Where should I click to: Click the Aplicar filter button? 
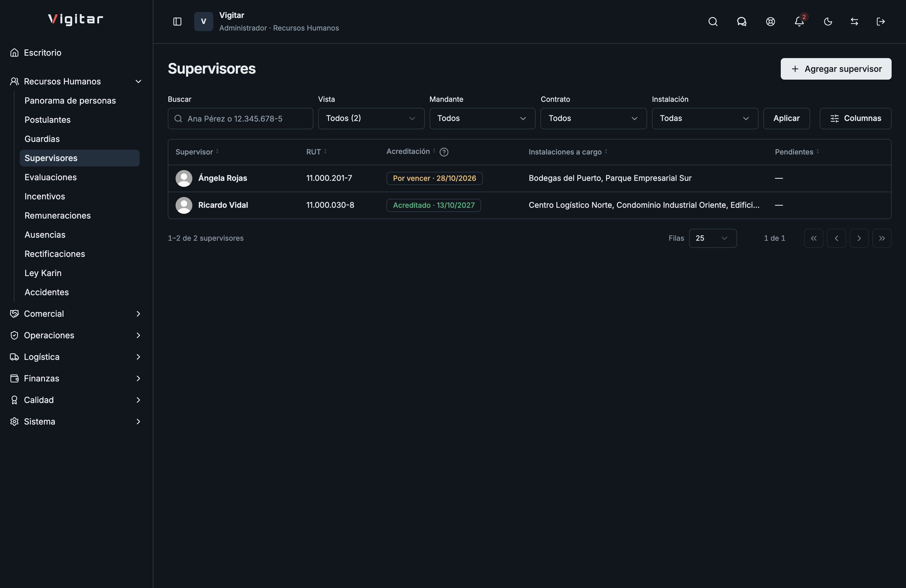[x=786, y=118]
